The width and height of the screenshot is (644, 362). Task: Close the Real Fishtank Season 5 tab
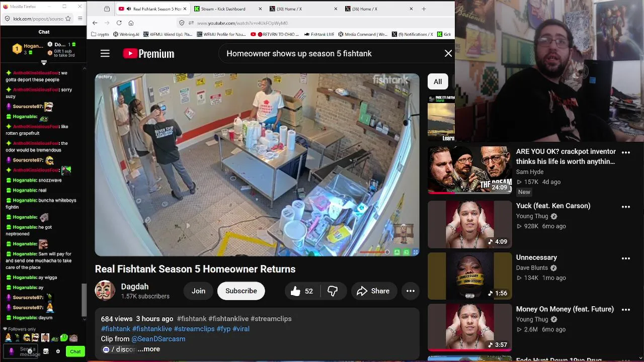click(185, 9)
